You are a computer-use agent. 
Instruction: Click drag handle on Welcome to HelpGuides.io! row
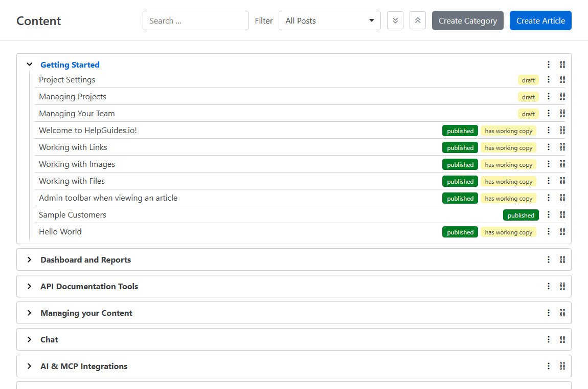[x=562, y=131]
